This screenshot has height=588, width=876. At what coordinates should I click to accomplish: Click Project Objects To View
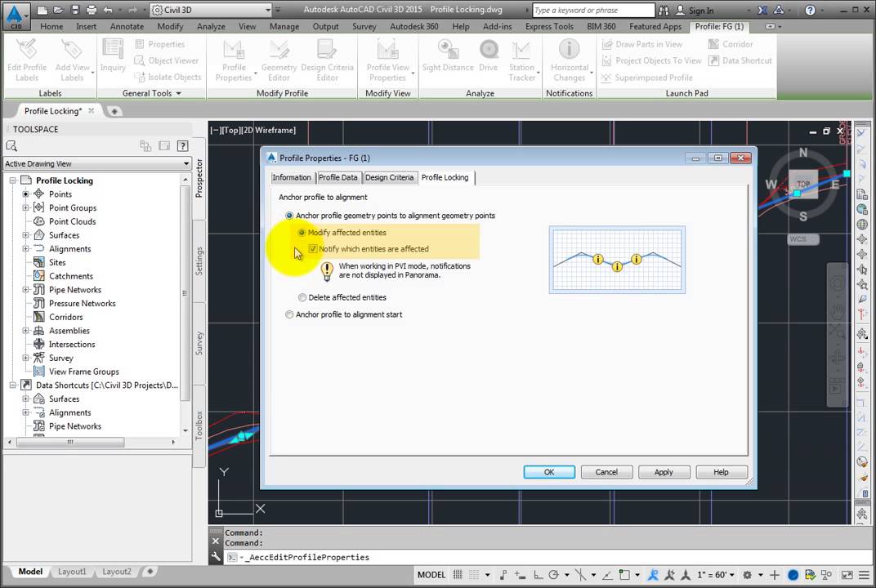[651, 60]
